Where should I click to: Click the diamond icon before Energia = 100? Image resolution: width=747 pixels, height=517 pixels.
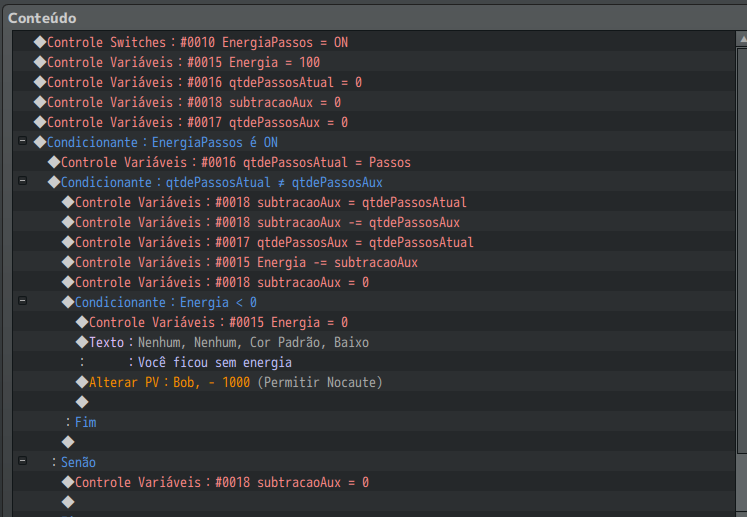pyautogui.click(x=40, y=62)
